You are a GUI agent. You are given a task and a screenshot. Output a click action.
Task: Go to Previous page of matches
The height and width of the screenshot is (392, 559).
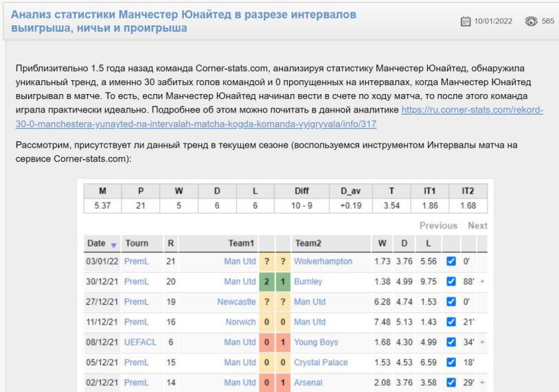tap(438, 226)
